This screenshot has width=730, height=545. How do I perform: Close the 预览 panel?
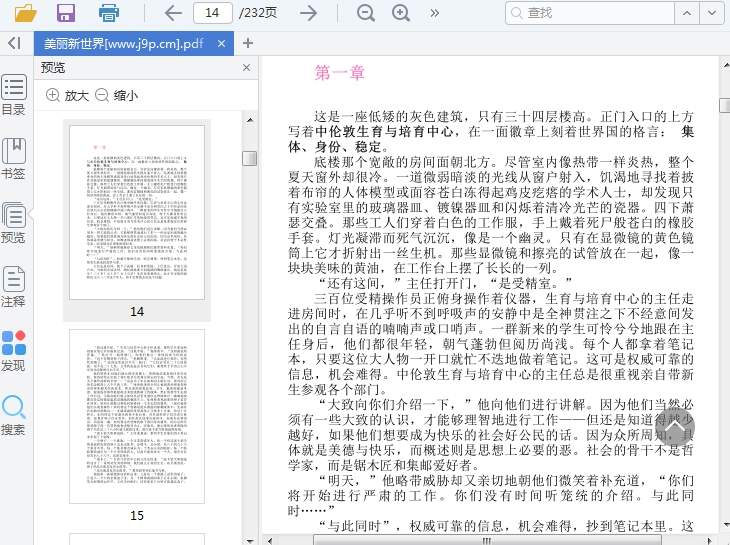pyautogui.click(x=246, y=67)
